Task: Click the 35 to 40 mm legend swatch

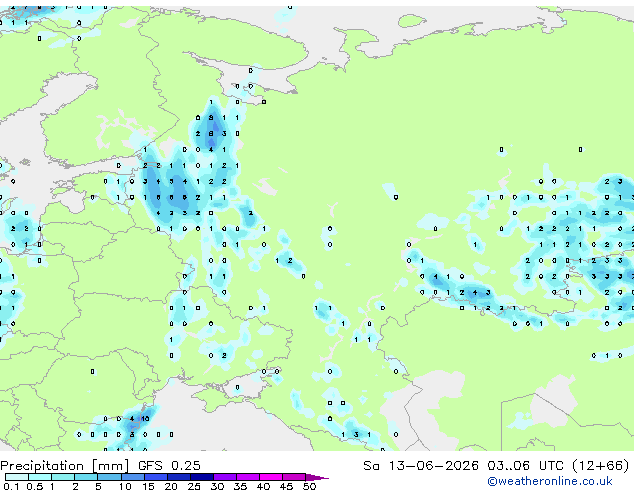Action: click(248, 477)
